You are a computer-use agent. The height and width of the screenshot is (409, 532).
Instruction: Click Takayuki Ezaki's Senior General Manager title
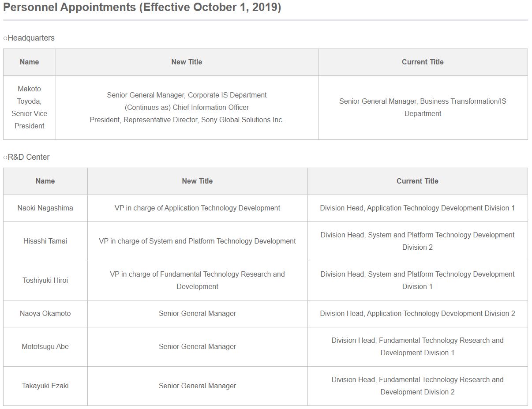[197, 386]
